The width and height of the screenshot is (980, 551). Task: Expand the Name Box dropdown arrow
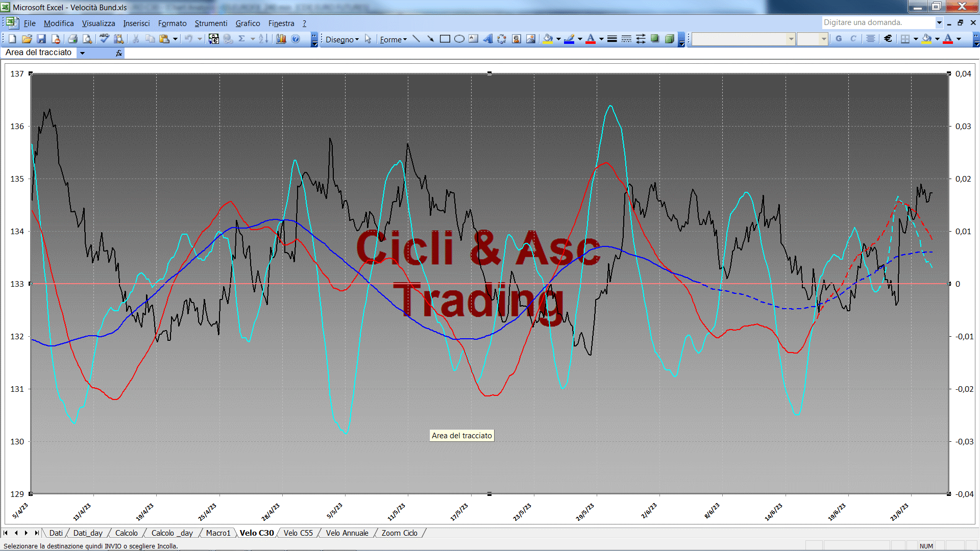point(82,53)
